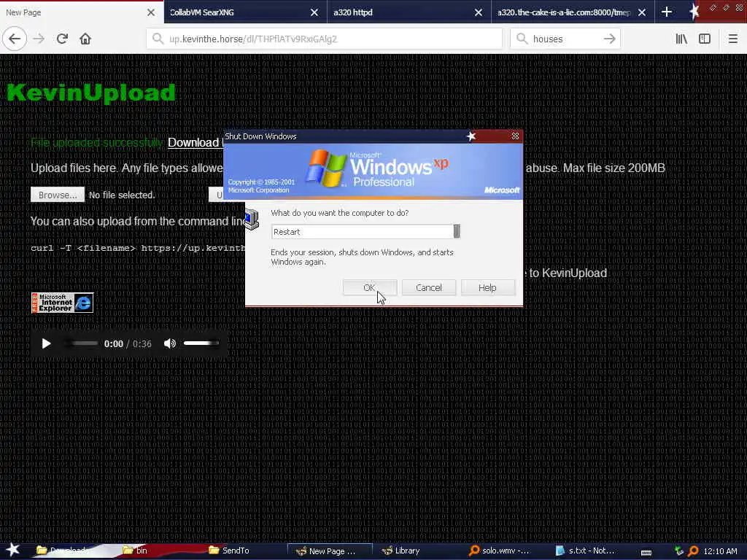Open the browser home page
747x560 pixels.
coord(85,39)
